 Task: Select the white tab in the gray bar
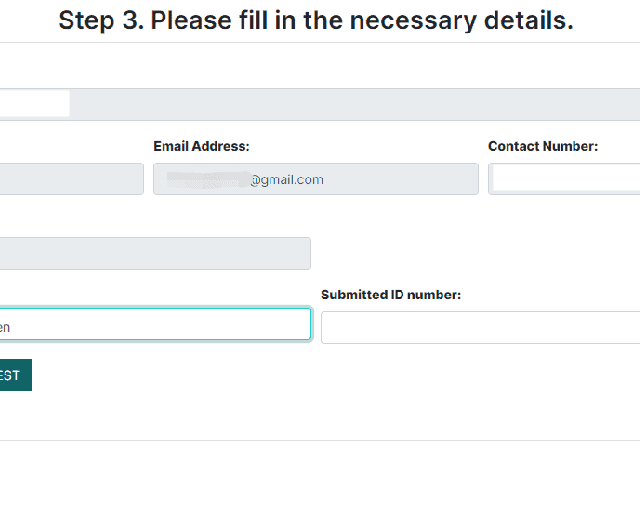pyautogui.click(x=34, y=103)
